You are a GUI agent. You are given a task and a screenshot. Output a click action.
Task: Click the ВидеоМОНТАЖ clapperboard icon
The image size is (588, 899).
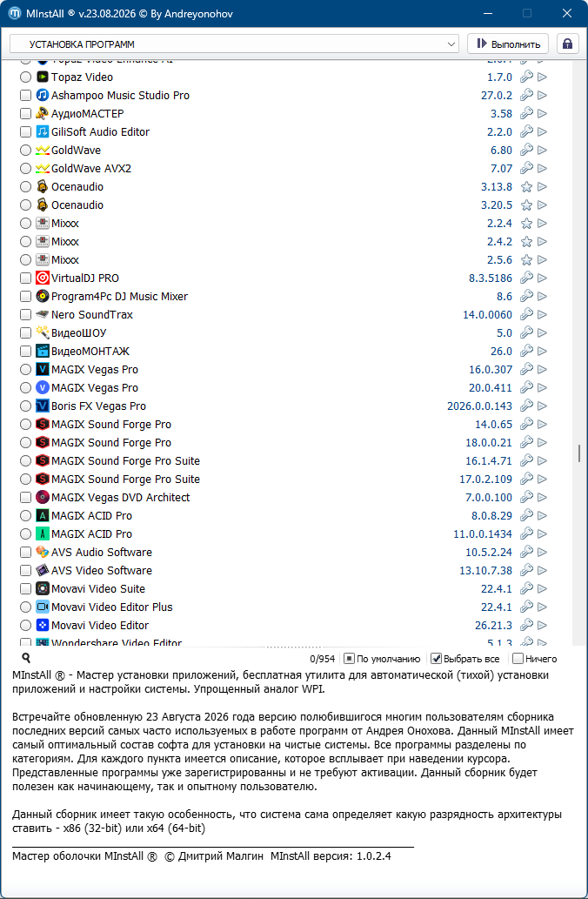point(43,351)
